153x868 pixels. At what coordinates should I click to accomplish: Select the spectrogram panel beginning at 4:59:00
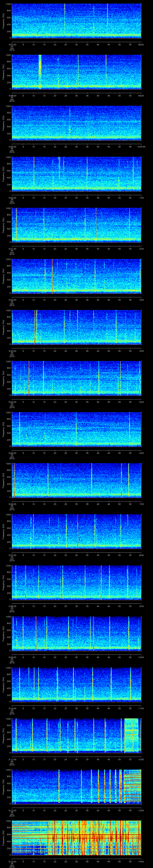pyautogui.click(x=77, y=123)
